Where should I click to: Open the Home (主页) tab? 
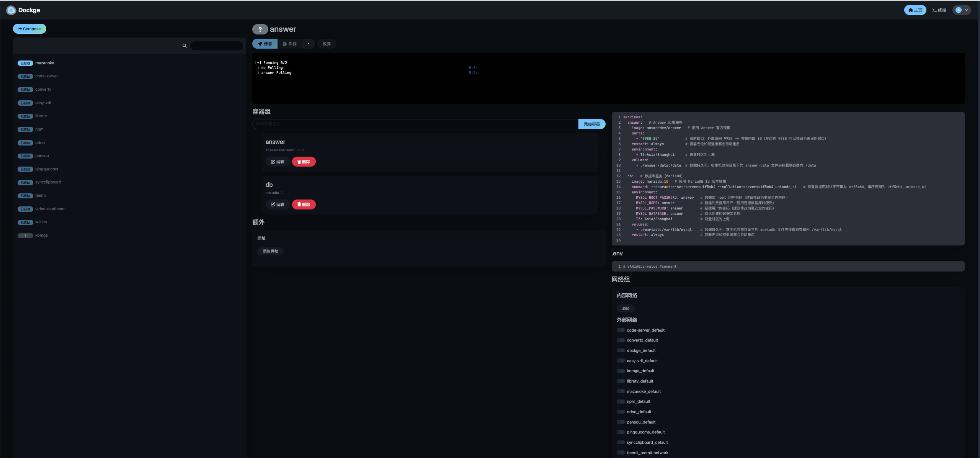click(x=915, y=10)
